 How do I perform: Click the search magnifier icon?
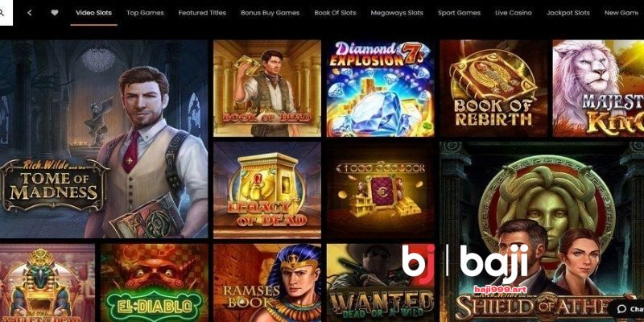2,13
